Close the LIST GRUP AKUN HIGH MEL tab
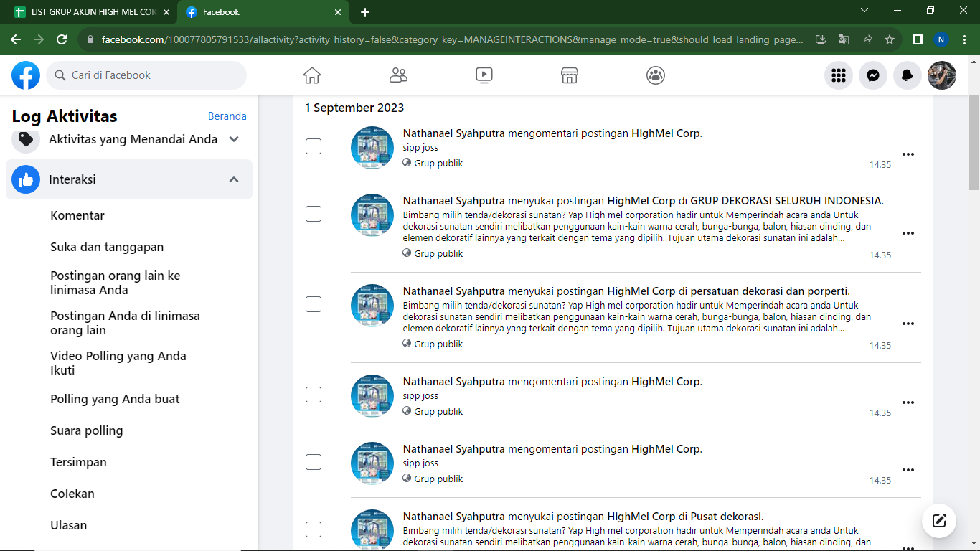This screenshot has height=551, width=980. coord(166,12)
